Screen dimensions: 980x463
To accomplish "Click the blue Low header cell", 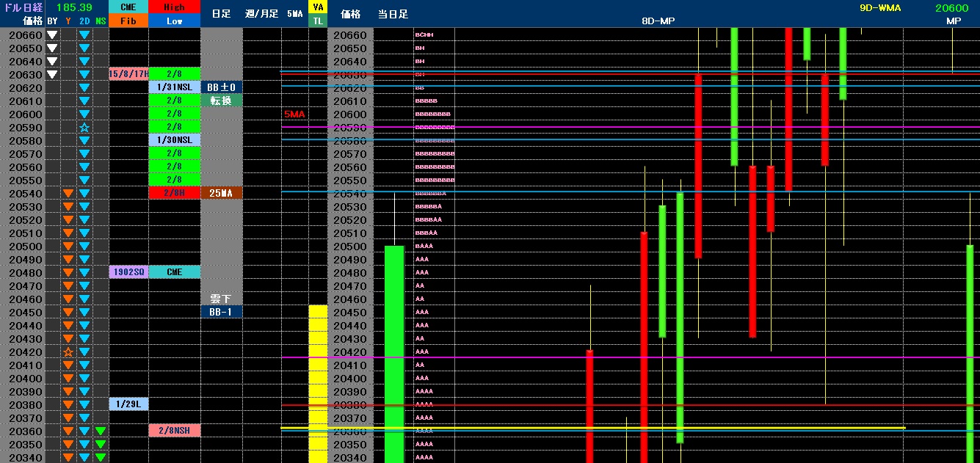I will pyautogui.click(x=174, y=21).
